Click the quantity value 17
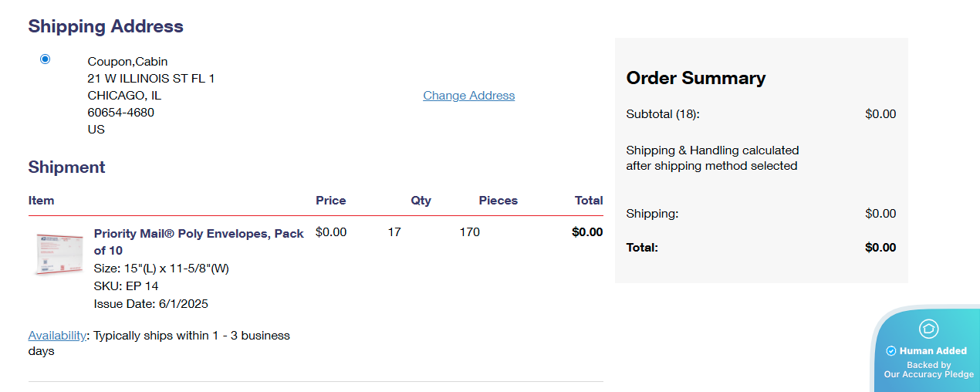Image resolution: width=980 pixels, height=392 pixels. point(394,231)
